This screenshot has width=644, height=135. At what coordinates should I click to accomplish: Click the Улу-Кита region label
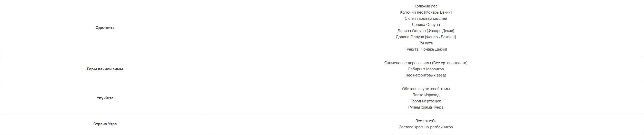[105, 98]
